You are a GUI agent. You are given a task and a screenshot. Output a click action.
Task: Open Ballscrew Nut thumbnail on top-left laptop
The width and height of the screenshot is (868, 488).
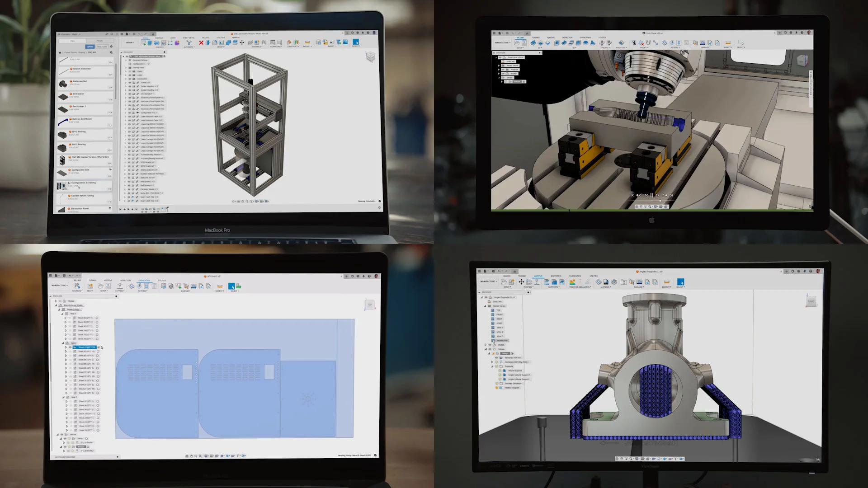(x=63, y=84)
